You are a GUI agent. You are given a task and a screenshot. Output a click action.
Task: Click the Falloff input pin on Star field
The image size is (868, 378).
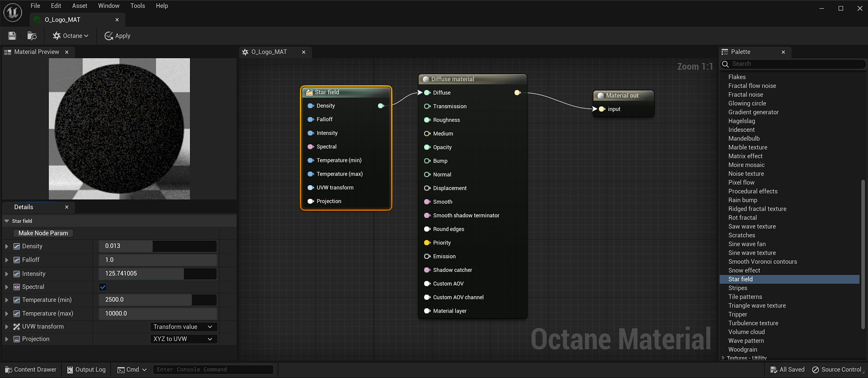[x=311, y=119]
